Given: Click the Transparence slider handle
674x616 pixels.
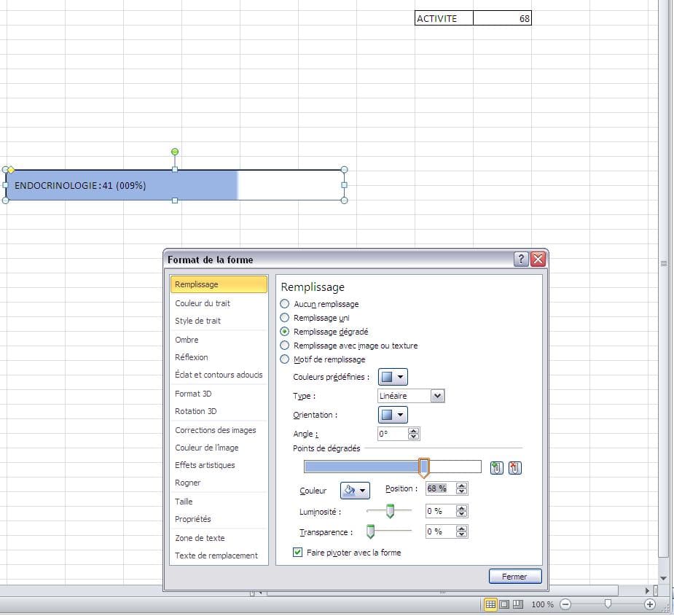Looking at the screenshot, I should (x=370, y=531).
